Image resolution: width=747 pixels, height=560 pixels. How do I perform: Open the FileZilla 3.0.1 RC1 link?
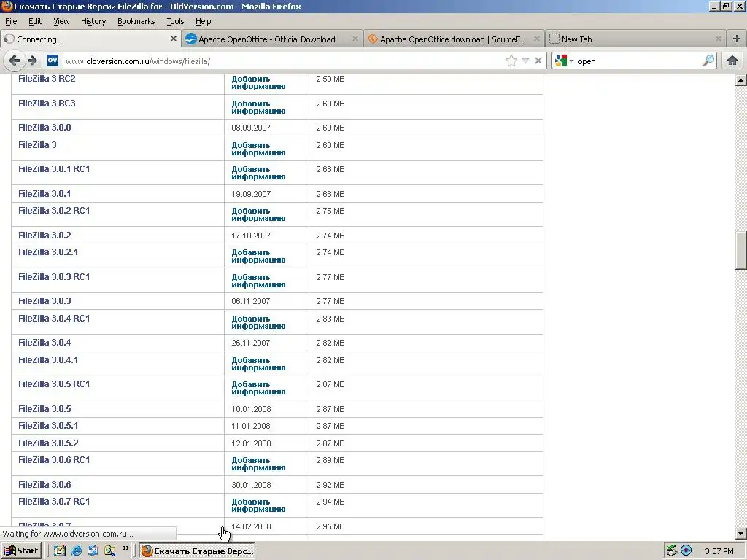tap(54, 168)
